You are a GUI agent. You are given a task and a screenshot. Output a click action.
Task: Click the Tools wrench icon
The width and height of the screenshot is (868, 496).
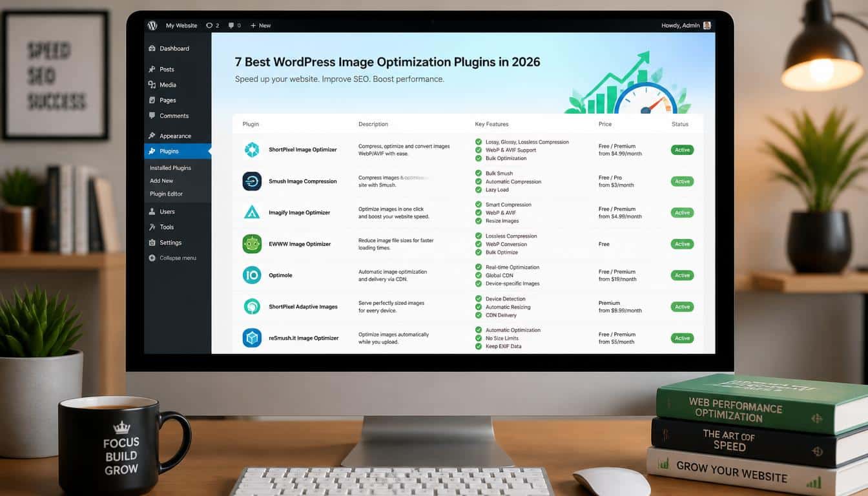[x=152, y=227]
